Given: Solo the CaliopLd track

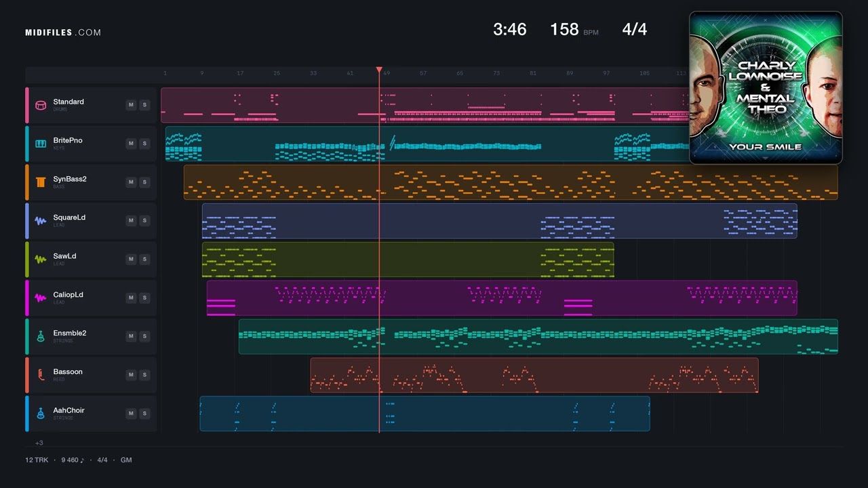Looking at the screenshot, I should 144,298.
